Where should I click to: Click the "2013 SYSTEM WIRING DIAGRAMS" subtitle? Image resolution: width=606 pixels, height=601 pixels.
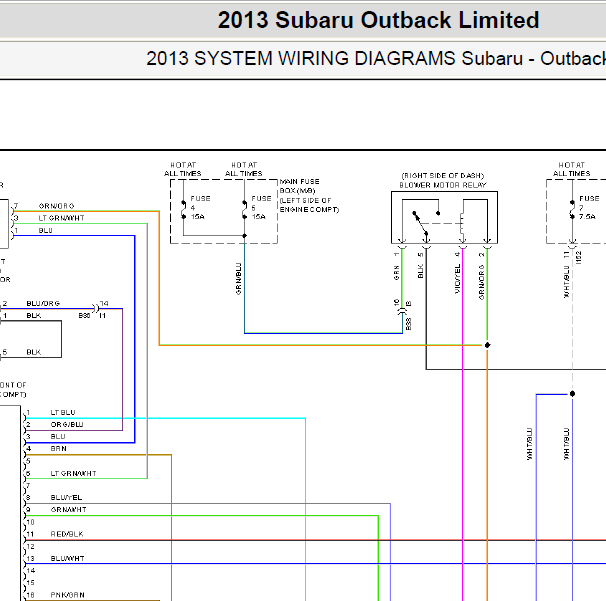[x=302, y=59]
